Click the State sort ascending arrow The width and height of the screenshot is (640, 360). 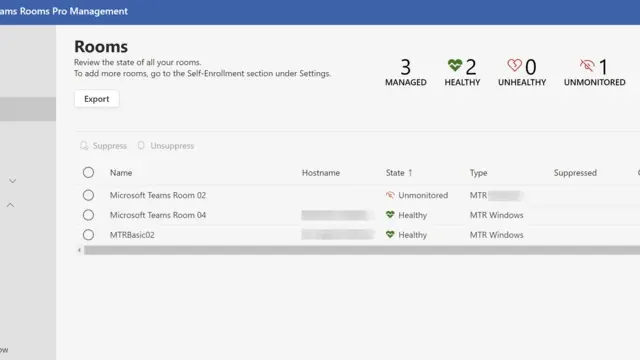(410, 173)
